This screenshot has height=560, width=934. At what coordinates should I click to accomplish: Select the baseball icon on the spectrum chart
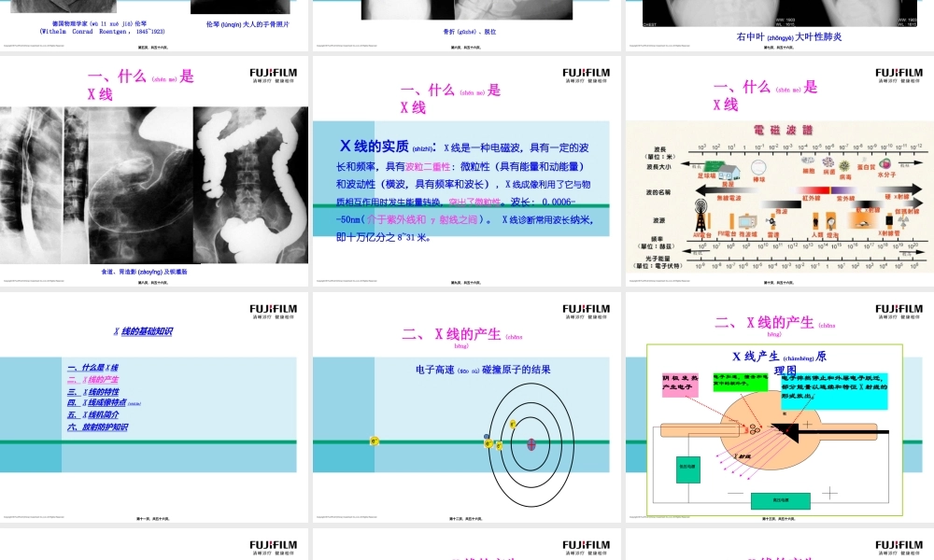click(x=758, y=166)
